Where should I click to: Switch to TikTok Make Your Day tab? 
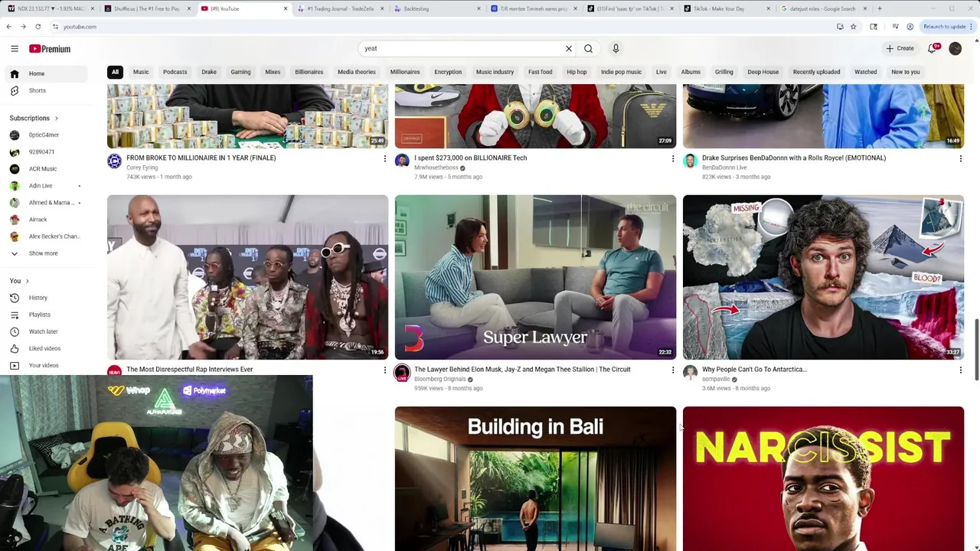726,8
